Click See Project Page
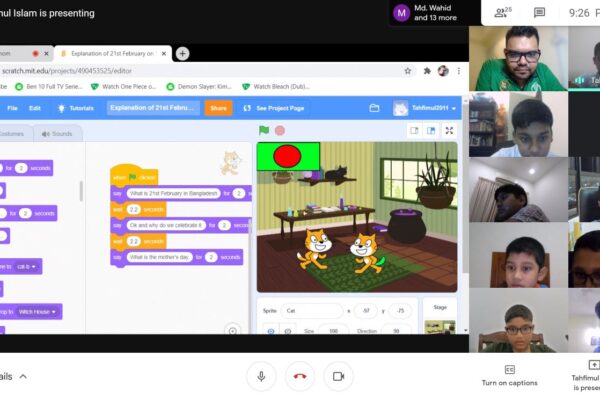The height and width of the screenshot is (400, 600). (274, 108)
